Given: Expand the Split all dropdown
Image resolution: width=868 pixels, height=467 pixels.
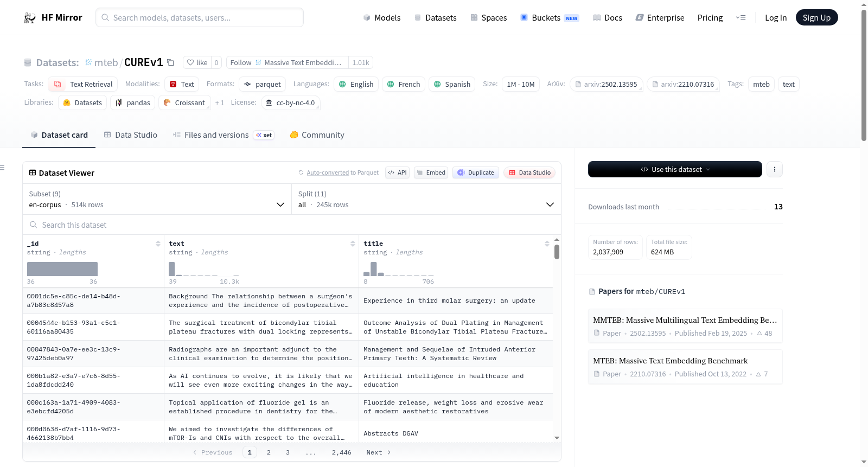Looking at the screenshot, I should tap(426, 199).
